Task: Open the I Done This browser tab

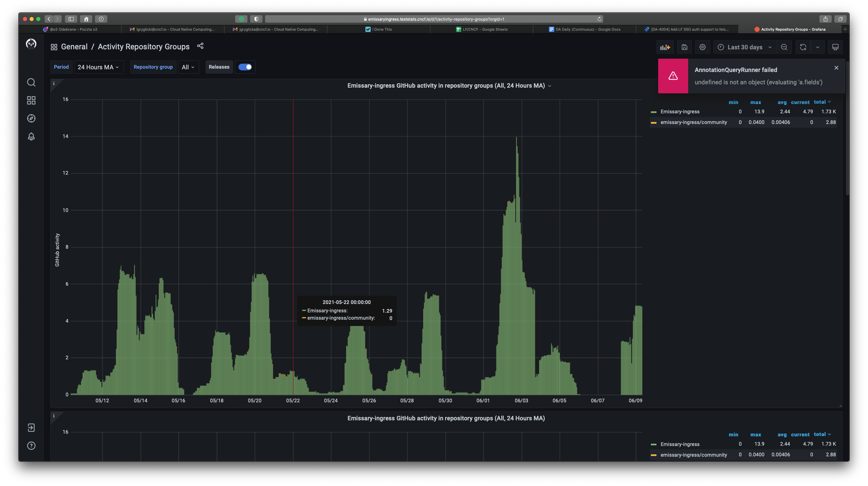Action: (x=382, y=29)
